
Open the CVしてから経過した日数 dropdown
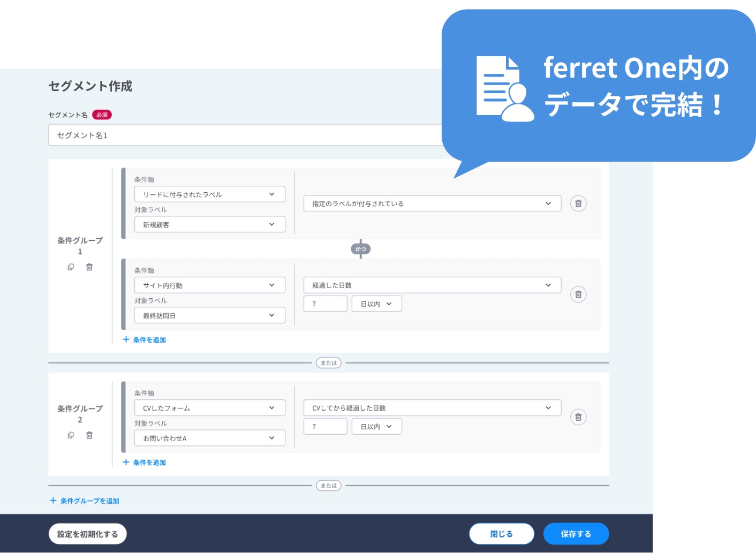(432, 408)
